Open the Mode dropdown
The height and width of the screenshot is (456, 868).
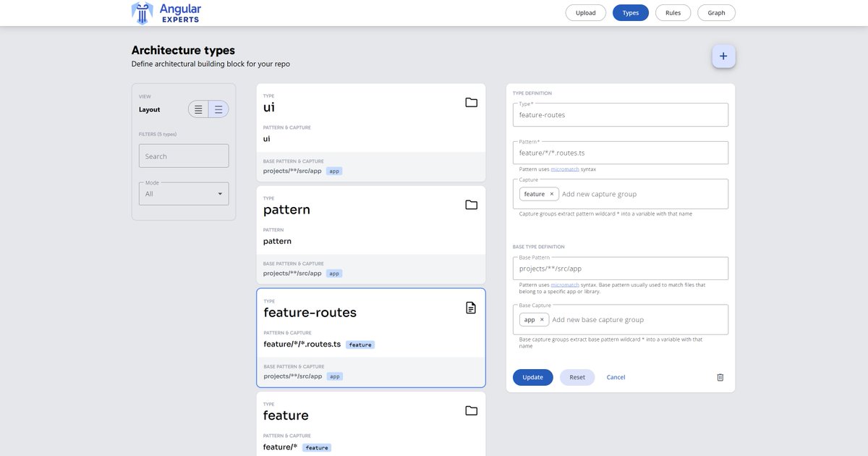[x=184, y=193]
